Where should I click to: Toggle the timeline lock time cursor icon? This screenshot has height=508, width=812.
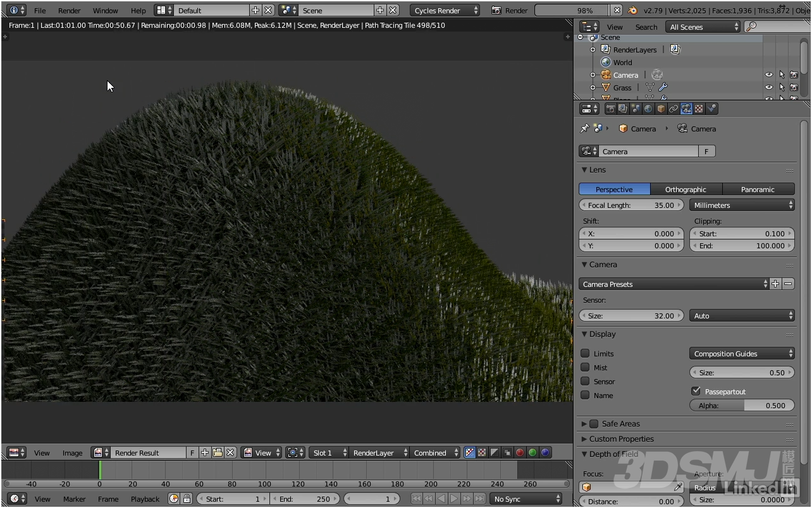click(x=187, y=499)
